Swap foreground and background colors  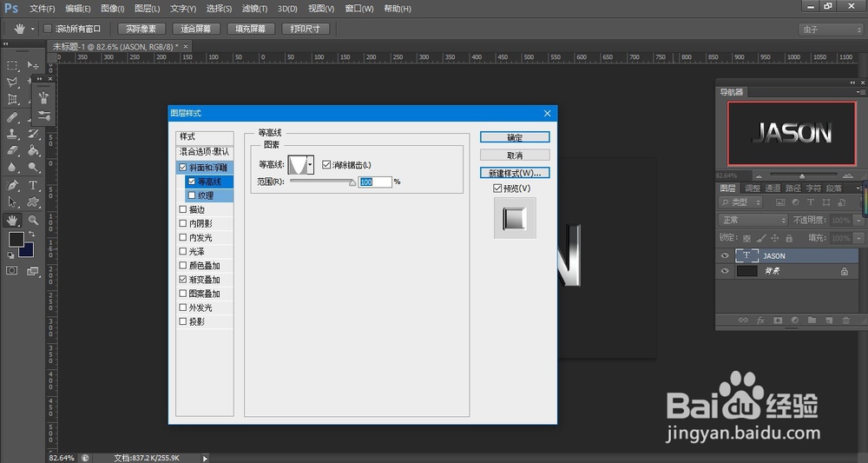(x=31, y=234)
